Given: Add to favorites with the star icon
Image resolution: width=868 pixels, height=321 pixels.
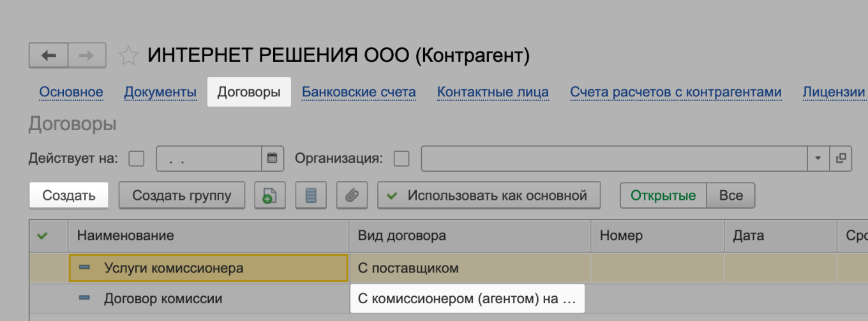Looking at the screenshot, I should (x=128, y=56).
